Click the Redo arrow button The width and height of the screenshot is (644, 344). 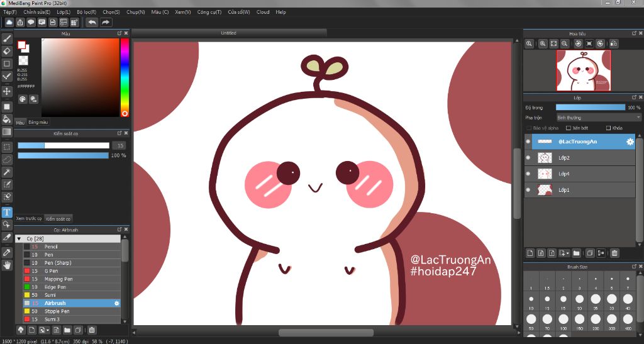click(x=106, y=22)
